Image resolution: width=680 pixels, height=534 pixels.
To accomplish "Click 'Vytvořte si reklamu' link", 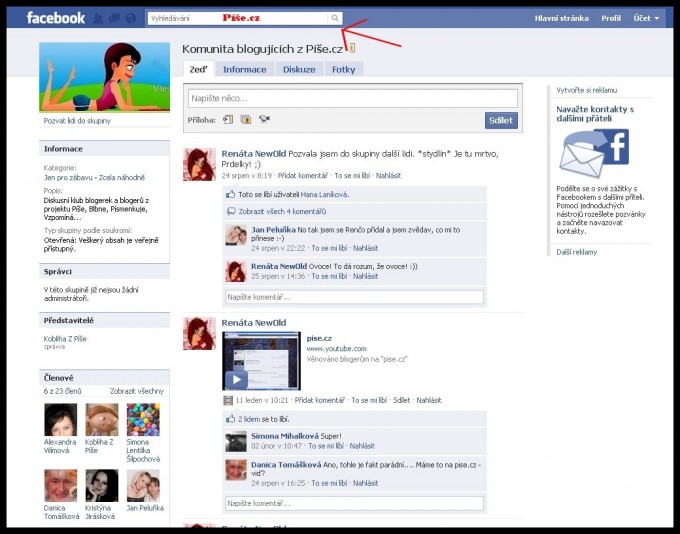I will point(586,90).
